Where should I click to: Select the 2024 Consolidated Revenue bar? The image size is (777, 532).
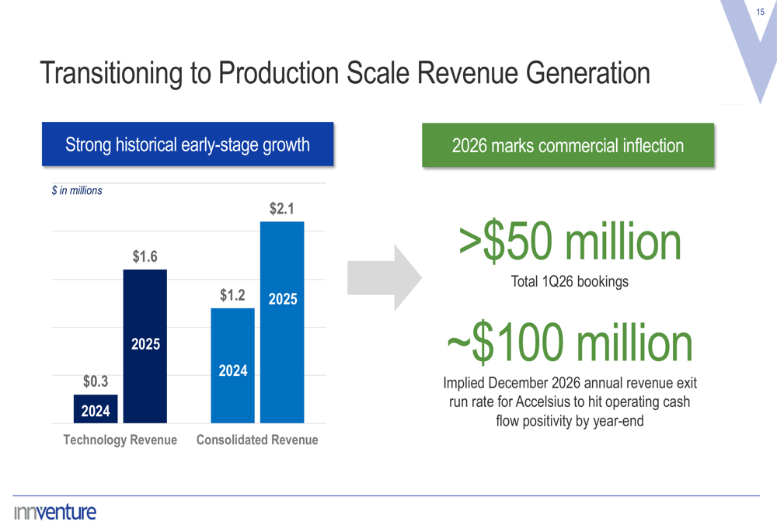coord(233,366)
